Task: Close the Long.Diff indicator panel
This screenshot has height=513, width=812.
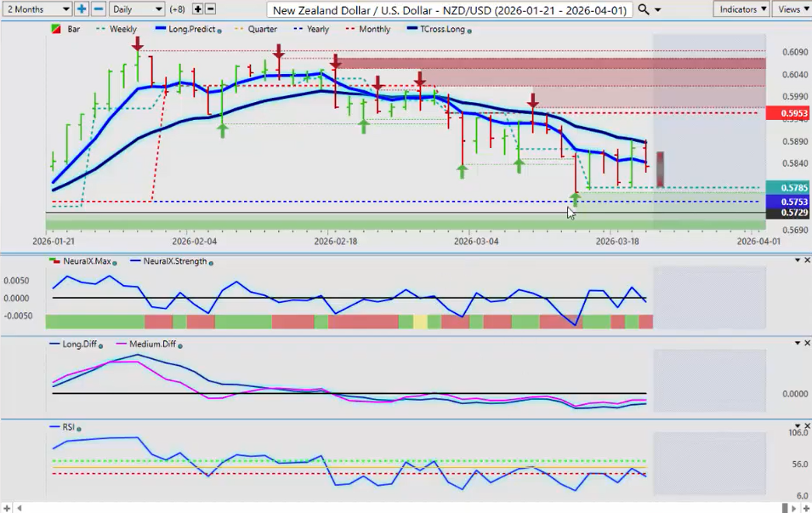Action: (x=807, y=343)
